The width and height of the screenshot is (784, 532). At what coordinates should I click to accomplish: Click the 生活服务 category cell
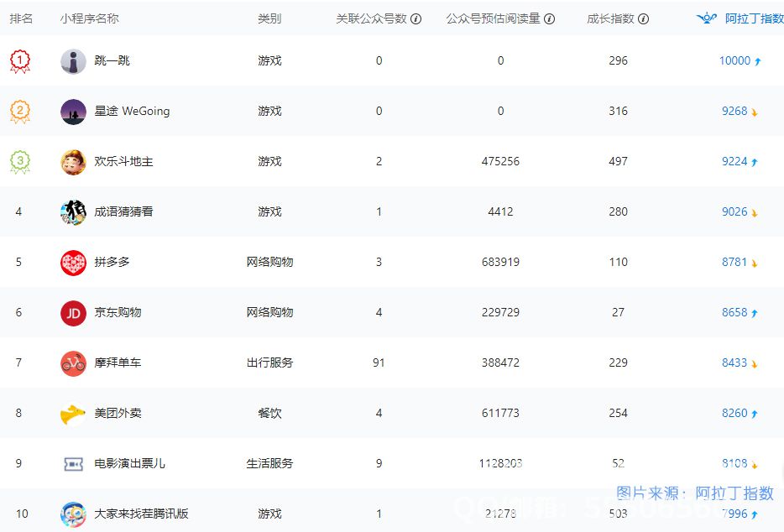[x=269, y=463]
